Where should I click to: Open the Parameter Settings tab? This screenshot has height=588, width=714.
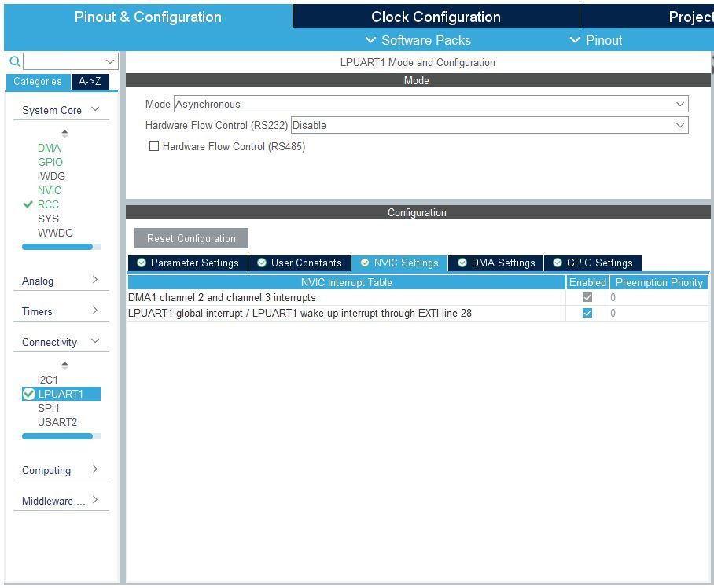pyautogui.click(x=188, y=263)
